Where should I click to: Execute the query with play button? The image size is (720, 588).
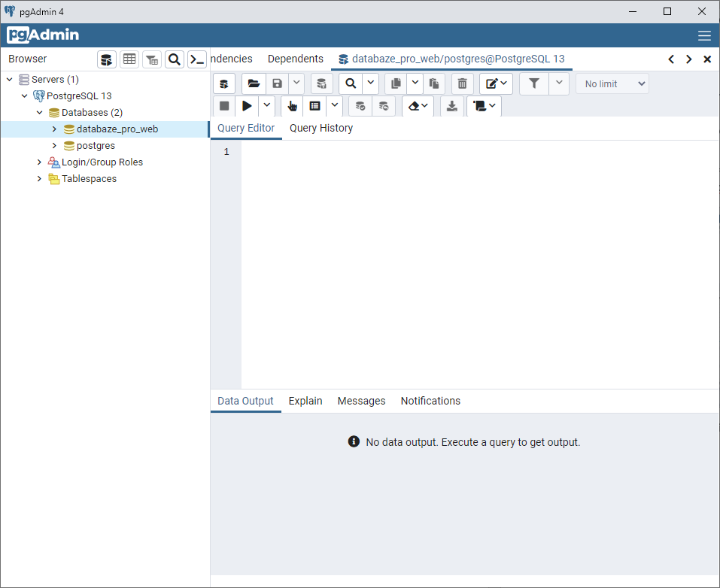(x=247, y=106)
